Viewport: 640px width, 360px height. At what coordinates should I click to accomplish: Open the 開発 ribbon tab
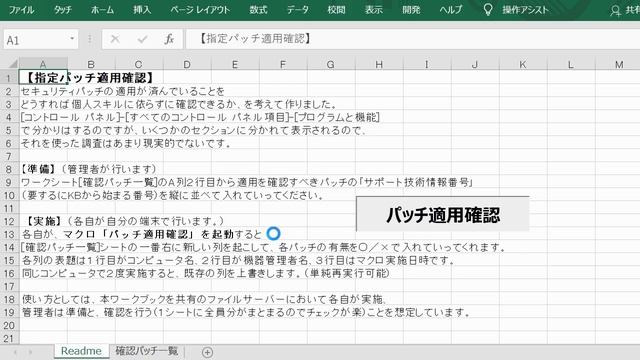coord(411,10)
